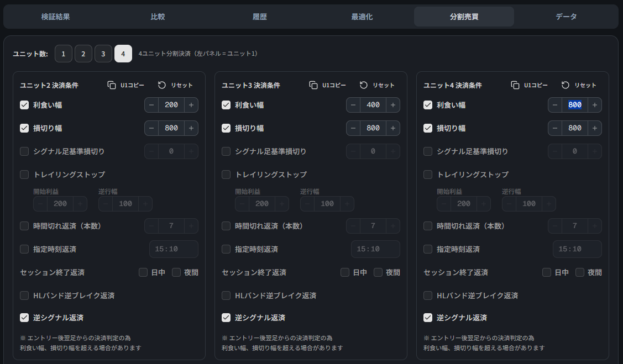Select the 分割売買 tab
The height and width of the screenshot is (364, 623).
[464, 17]
